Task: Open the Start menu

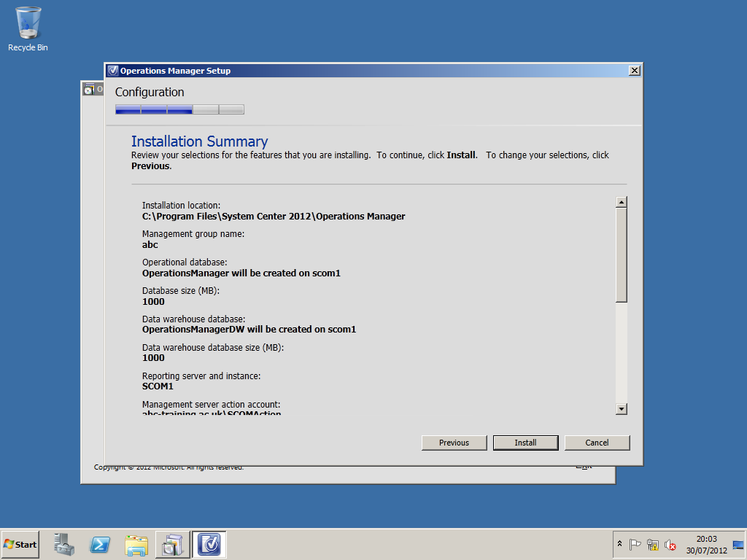Action: pyautogui.click(x=20, y=544)
